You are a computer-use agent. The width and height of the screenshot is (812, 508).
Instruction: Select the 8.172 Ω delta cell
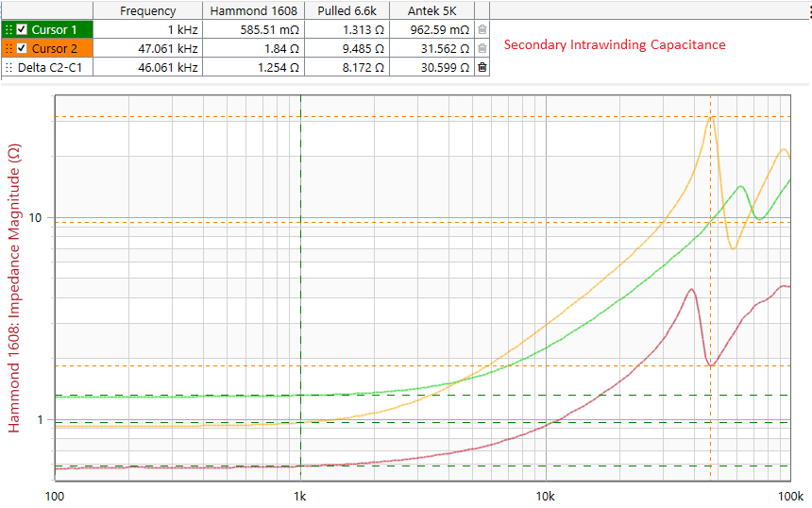click(x=347, y=67)
